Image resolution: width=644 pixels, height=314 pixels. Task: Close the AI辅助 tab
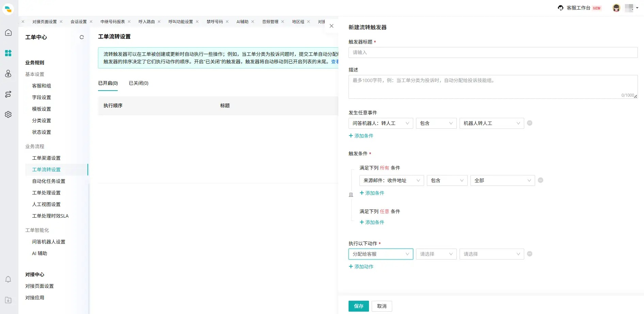point(253,21)
